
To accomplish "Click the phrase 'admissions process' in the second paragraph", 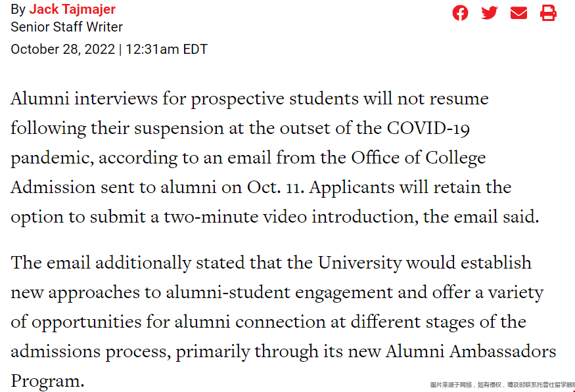I will point(91,352).
